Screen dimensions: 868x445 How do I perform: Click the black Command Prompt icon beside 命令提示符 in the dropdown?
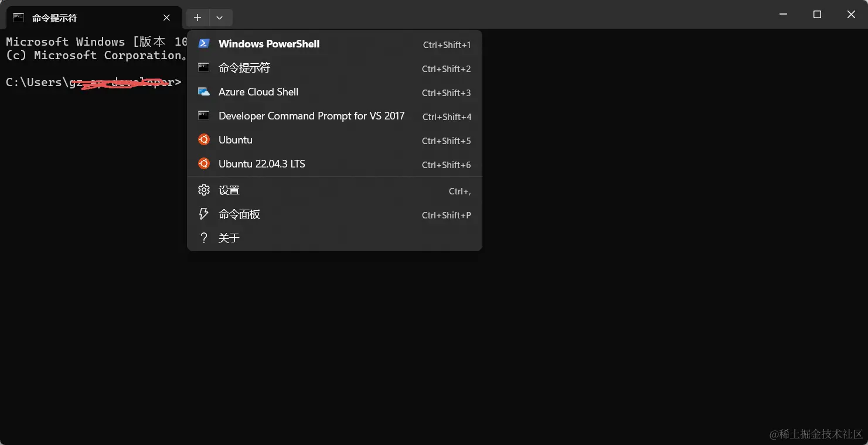[x=203, y=68]
